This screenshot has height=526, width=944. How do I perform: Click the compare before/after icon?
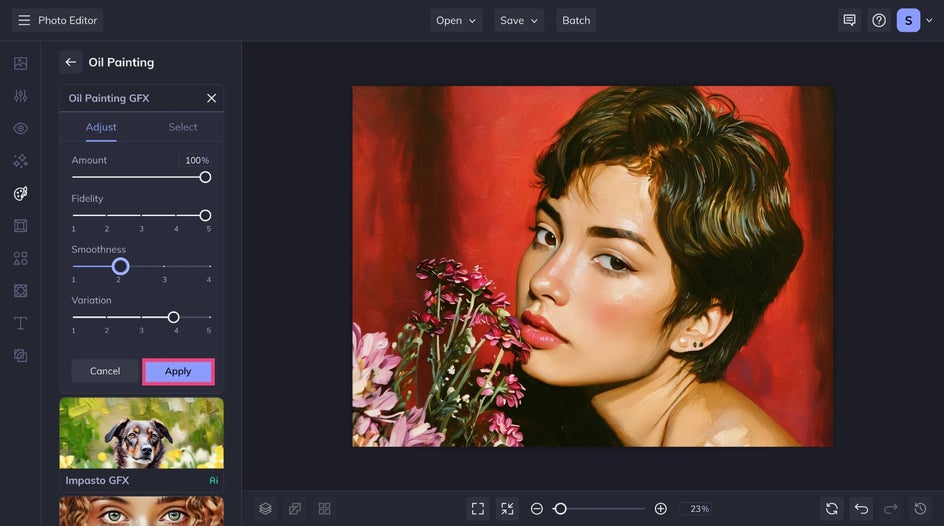[295, 509]
